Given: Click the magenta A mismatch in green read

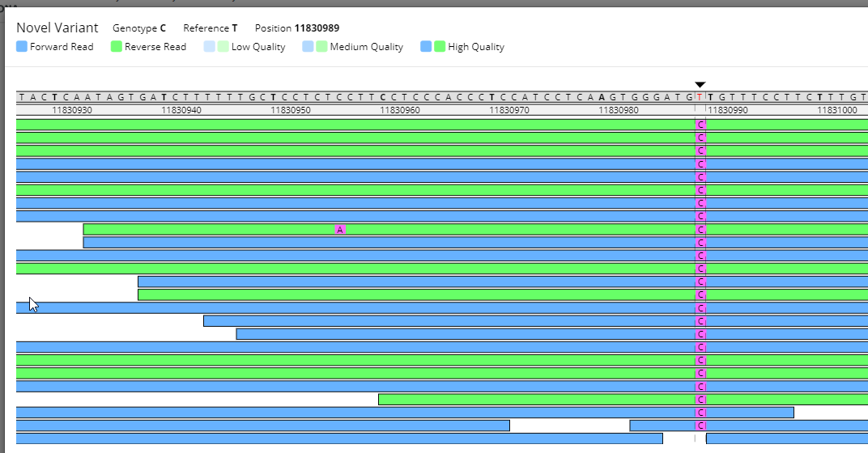Looking at the screenshot, I should pyautogui.click(x=340, y=230).
